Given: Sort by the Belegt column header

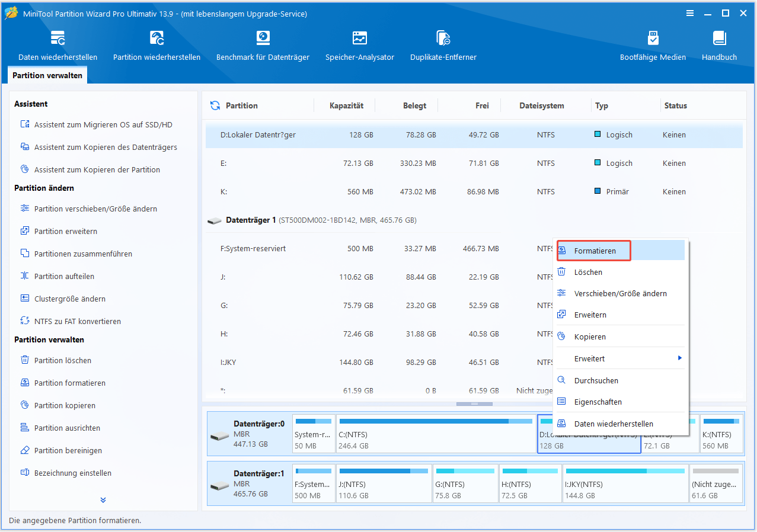Looking at the screenshot, I should coord(415,105).
